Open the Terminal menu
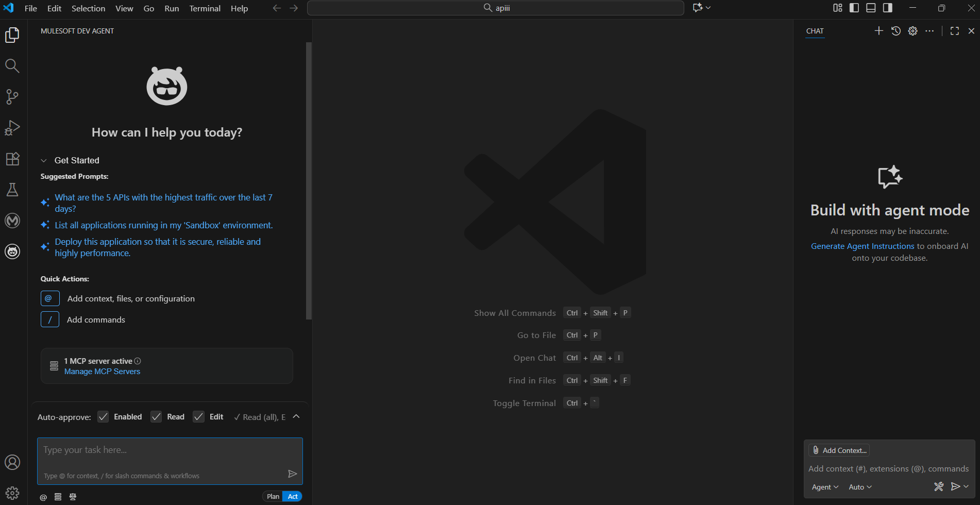The image size is (980, 505). pyautogui.click(x=205, y=8)
